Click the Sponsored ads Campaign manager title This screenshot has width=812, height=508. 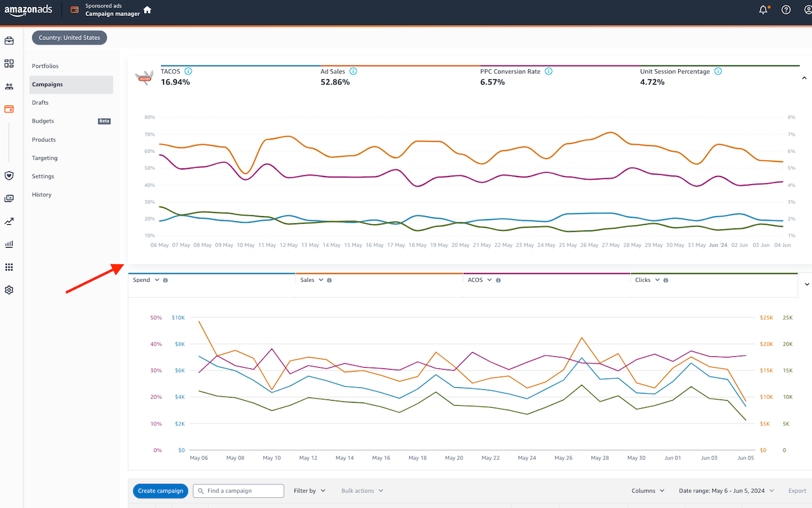(x=112, y=10)
